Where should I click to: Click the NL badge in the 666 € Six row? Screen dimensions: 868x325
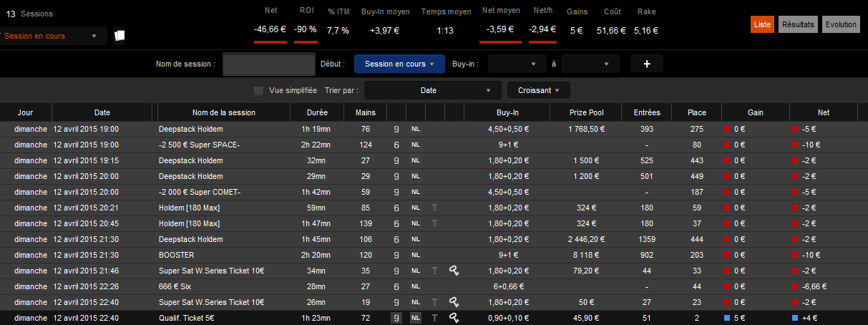point(416,286)
